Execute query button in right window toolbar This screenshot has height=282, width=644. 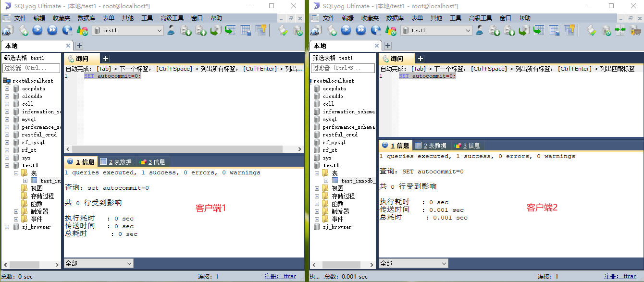(x=346, y=30)
